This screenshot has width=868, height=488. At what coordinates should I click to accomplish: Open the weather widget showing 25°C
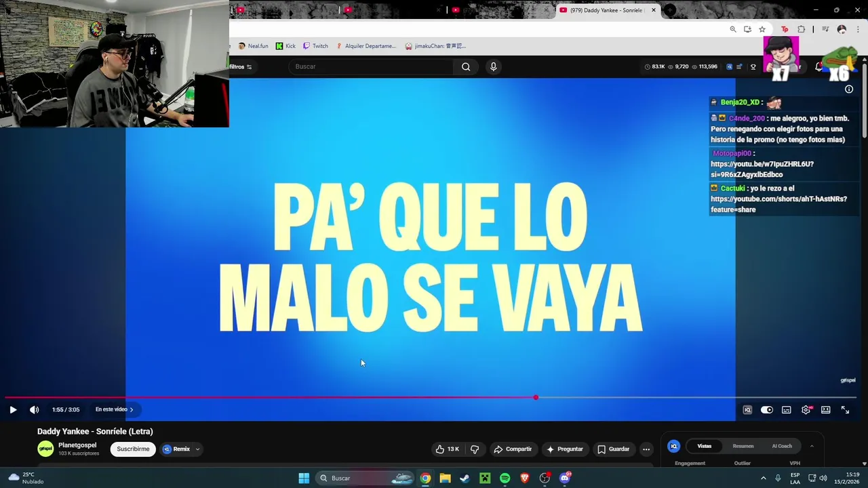(26, 478)
